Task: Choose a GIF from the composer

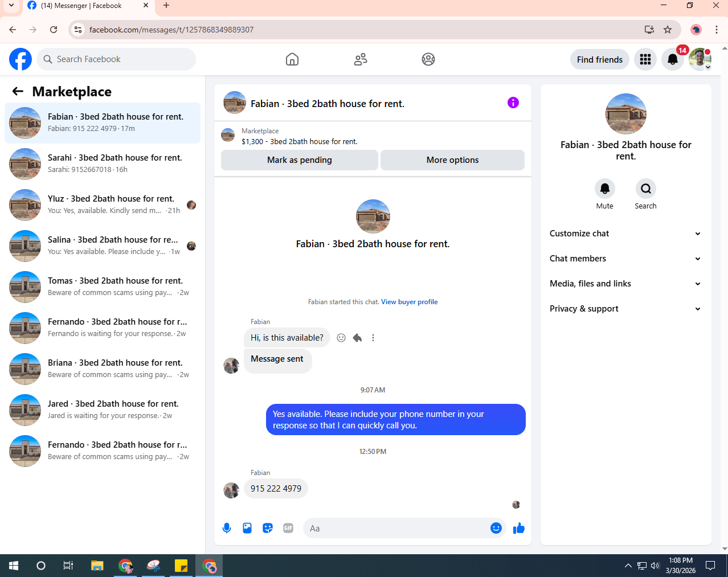Action: coord(288,528)
